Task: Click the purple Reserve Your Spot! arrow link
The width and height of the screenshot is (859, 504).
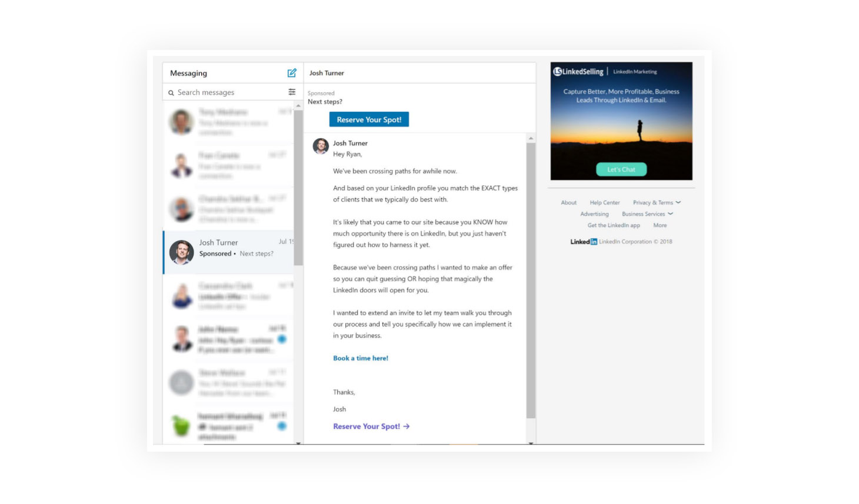Action: click(371, 426)
